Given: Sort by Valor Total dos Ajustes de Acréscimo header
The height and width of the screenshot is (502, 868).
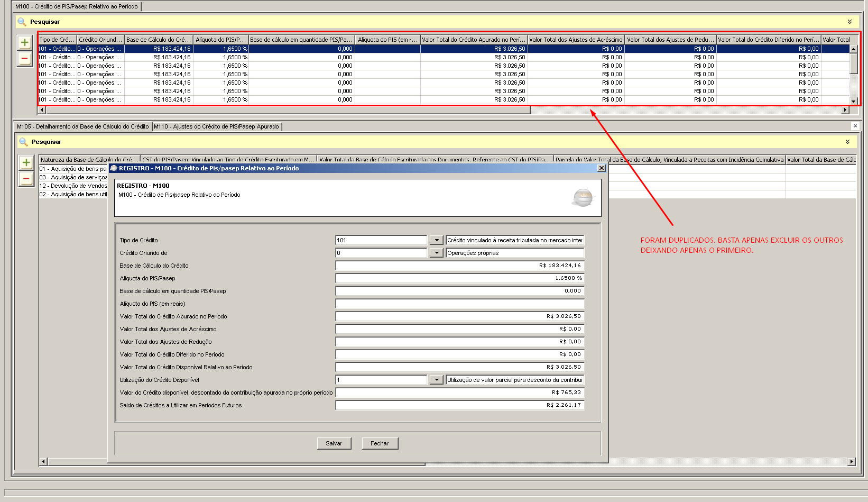Looking at the screenshot, I should (x=576, y=40).
